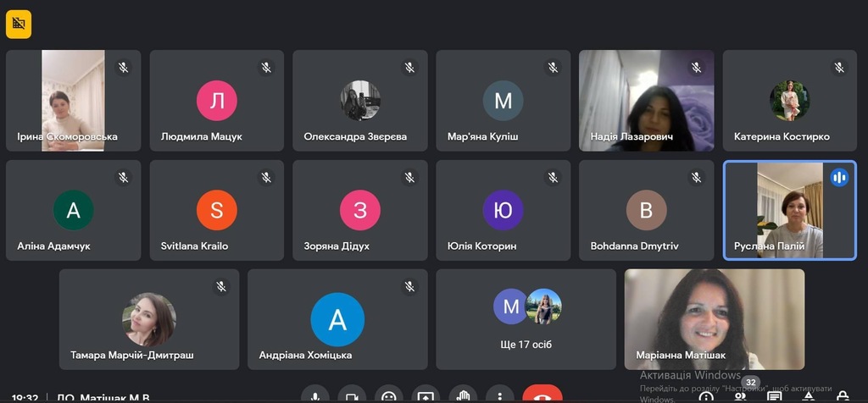The width and height of the screenshot is (868, 403).
Task: Expand the 'Ще 17 осіб' participants tile
Action: (526, 319)
